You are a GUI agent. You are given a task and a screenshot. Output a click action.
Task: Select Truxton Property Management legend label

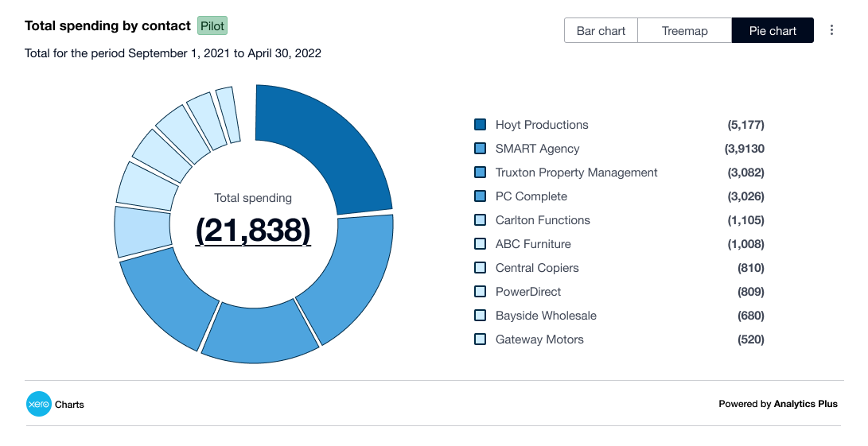(576, 173)
